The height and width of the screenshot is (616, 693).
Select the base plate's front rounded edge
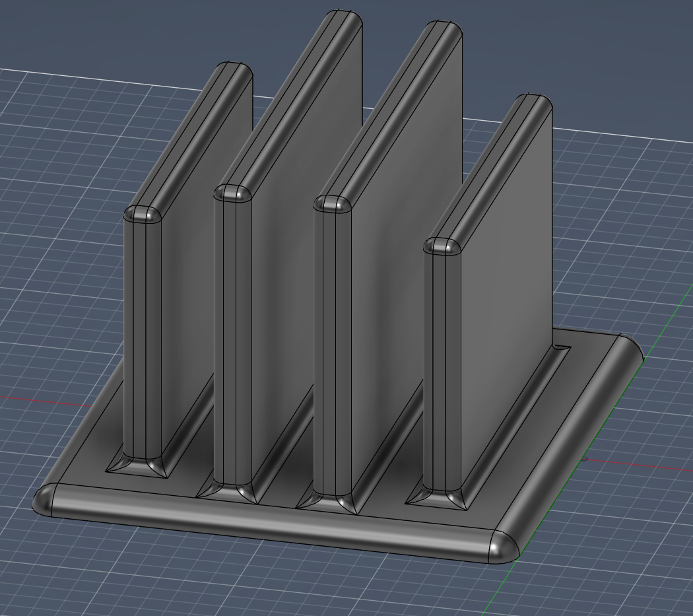pyautogui.click(x=272, y=525)
